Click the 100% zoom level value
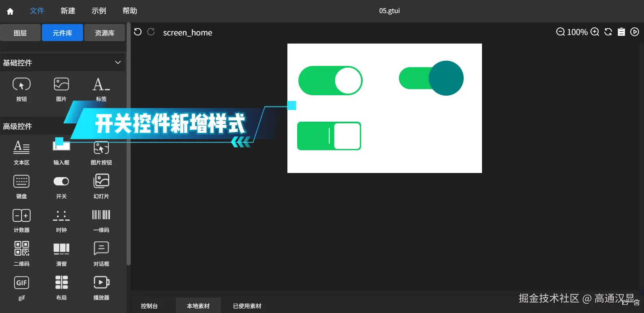644x313 pixels. [577, 32]
